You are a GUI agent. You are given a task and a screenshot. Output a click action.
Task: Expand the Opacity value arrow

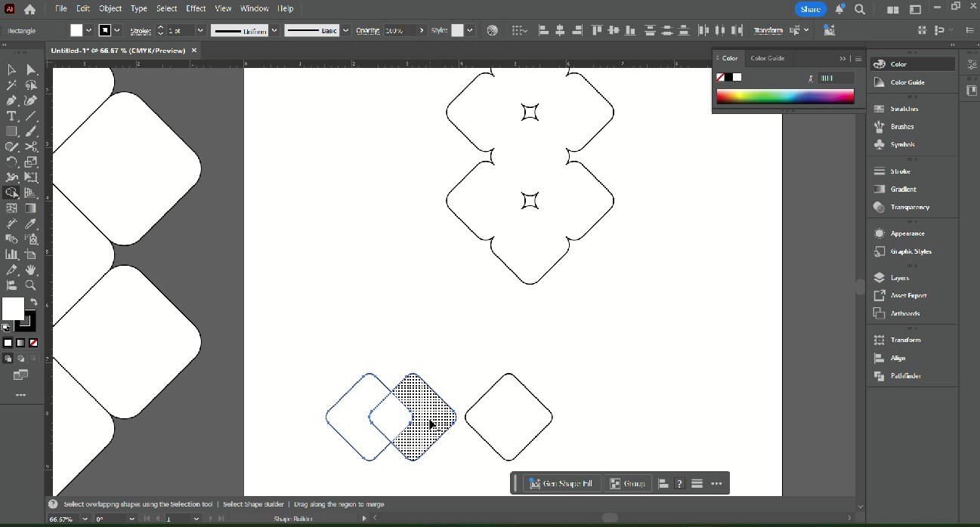pyautogui.click(x=422, y=30)
